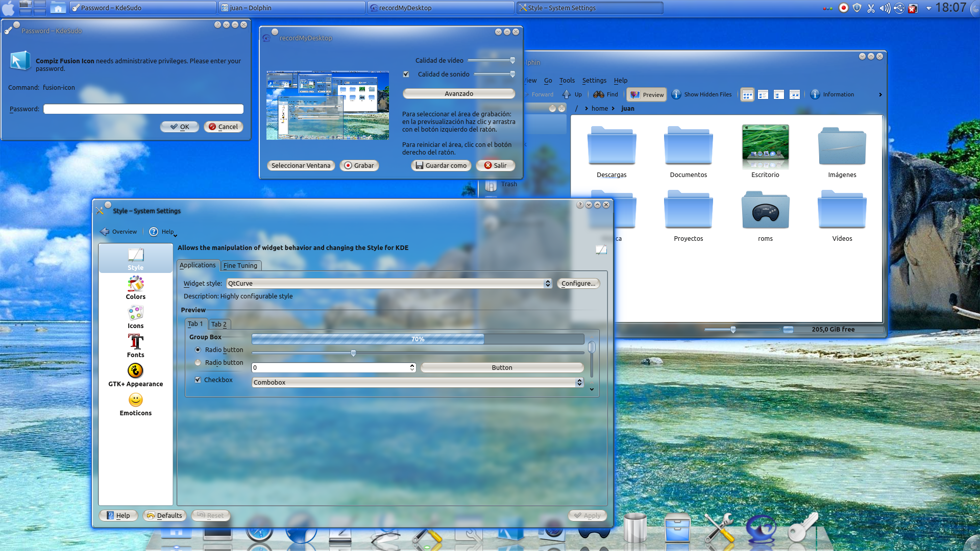Click the recordMyDesktop tray record icon
The image size is (980, 551).
(844, 8)
